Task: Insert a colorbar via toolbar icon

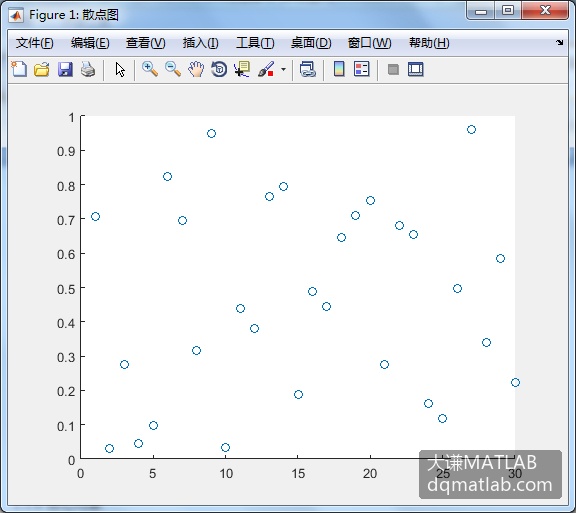Action: click(339, 69)
